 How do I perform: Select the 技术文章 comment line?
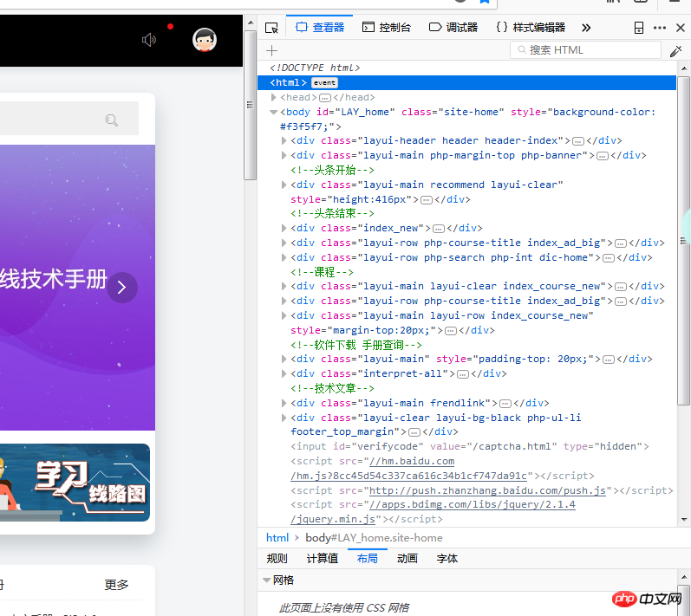(332, 388)
